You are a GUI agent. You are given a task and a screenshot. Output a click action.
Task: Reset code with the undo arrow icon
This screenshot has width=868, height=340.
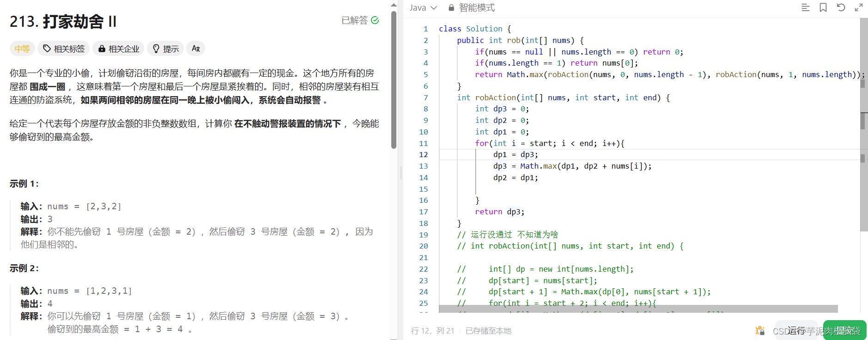(x=841, y=7)
